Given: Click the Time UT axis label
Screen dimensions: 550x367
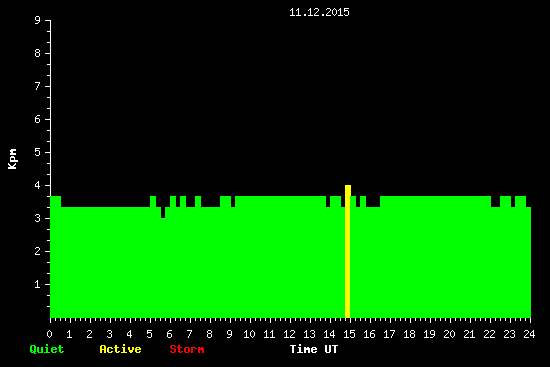Looking at the screenshot, I should click(314, 349).
